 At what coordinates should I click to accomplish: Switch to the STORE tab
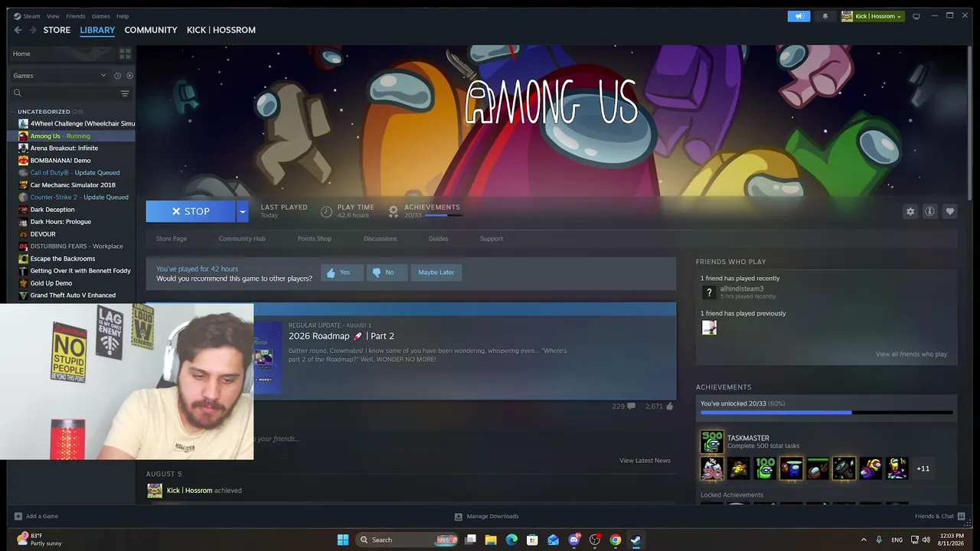(x=57, y=30)
